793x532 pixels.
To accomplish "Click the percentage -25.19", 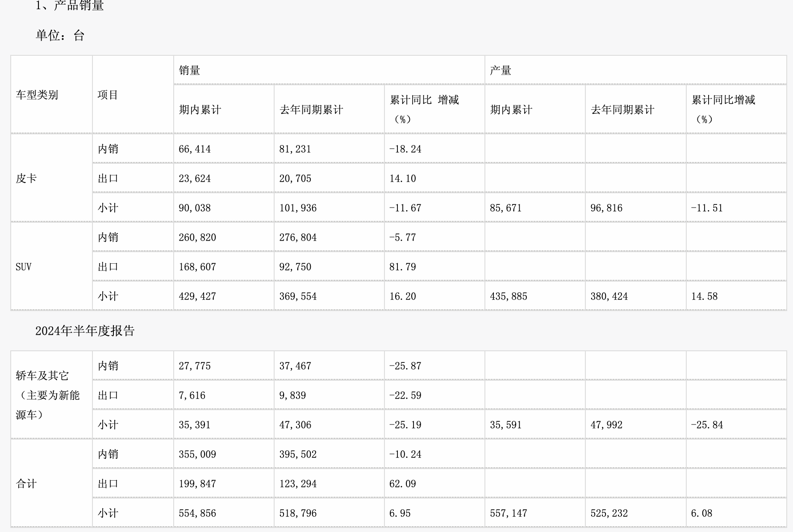I will [405, 425].
